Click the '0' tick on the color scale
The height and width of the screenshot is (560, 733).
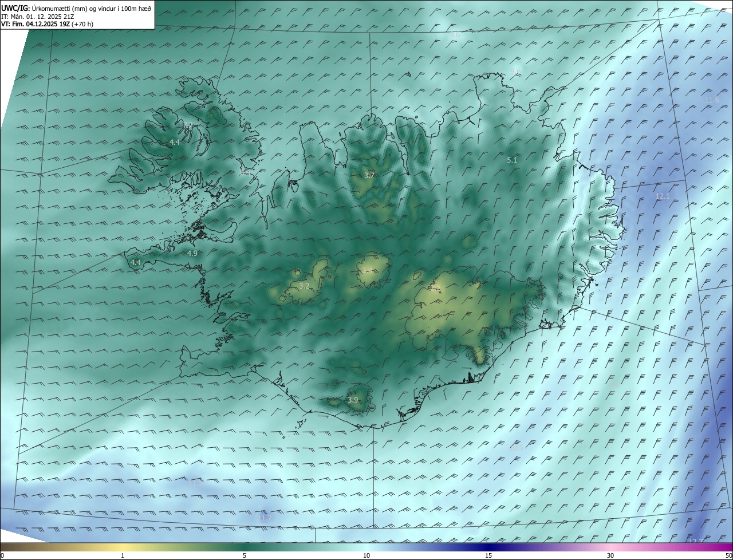pos(2,556)
